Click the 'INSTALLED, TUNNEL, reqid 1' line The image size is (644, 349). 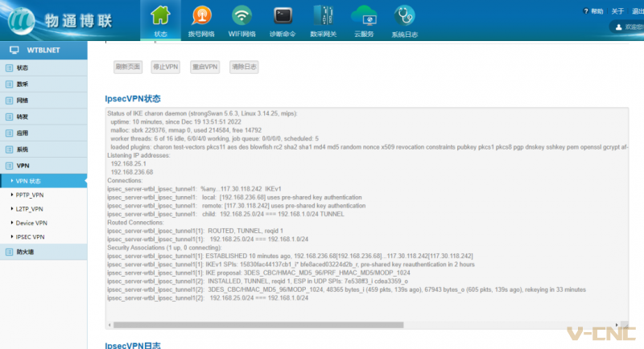pos(258,281)
